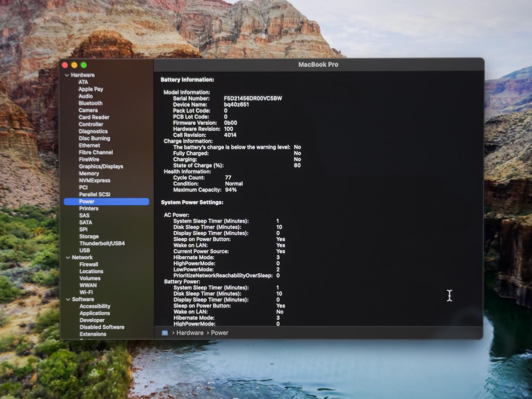The width and height of the screenshot is (532, 399).
Task: Open Applications under Software
Action: 95,314
